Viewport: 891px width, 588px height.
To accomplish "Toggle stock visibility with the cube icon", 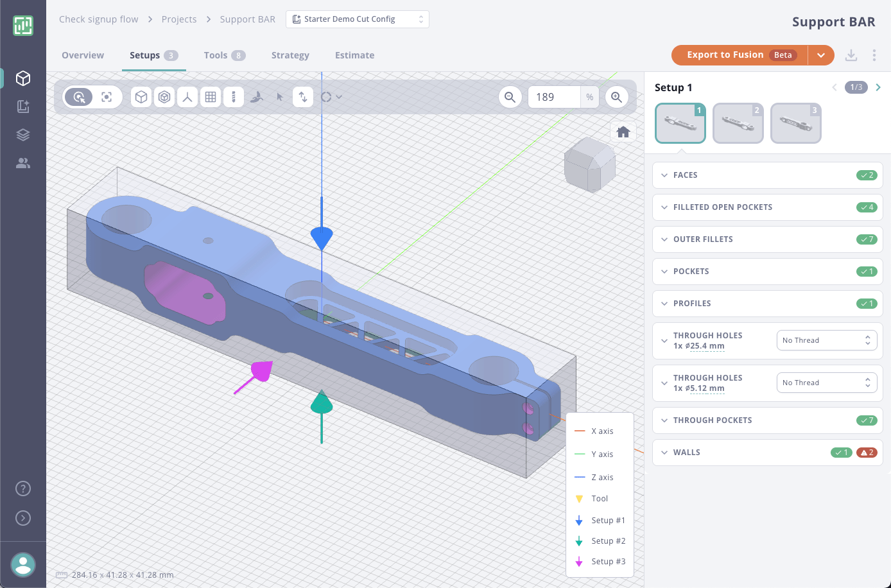I will click(141, 96).
